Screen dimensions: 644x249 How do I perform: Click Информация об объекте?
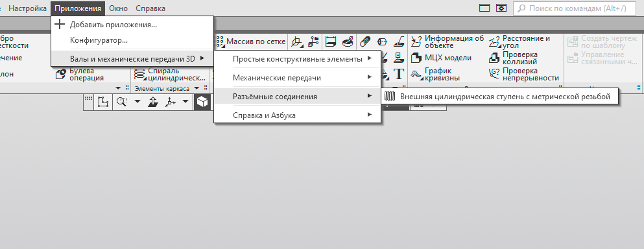[x=447, y=41]
